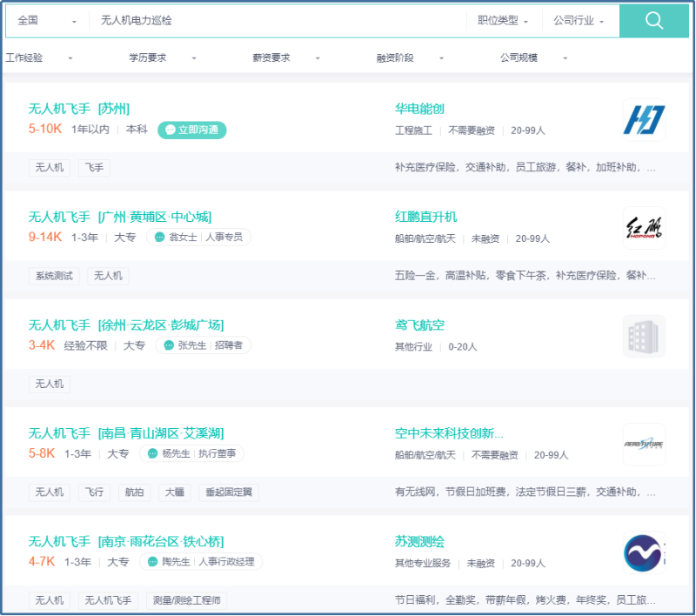This screenshot has height=616, width=696.
Task: Open job 无人机飞手 [南昌·青山湖区·艾溪湖]
Action: tap(126, 433)
